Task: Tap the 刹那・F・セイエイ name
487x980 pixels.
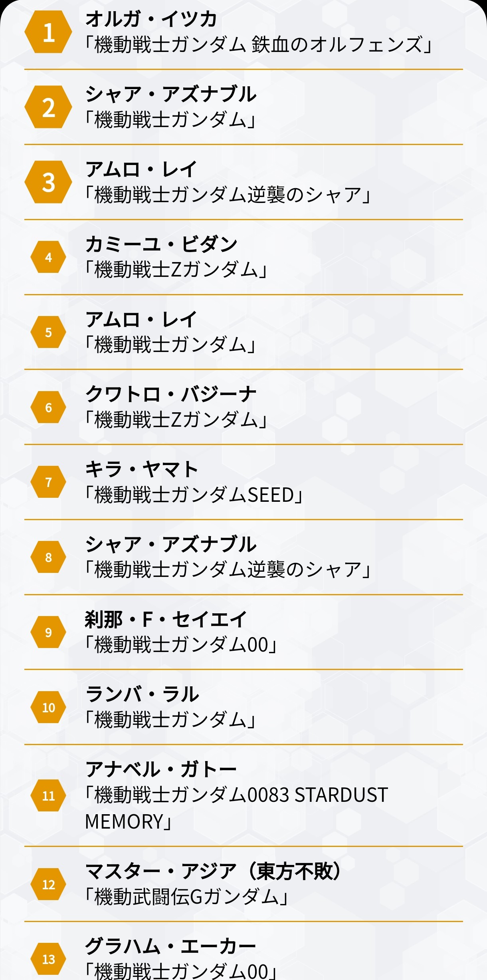Action: (x=166, y=619)
